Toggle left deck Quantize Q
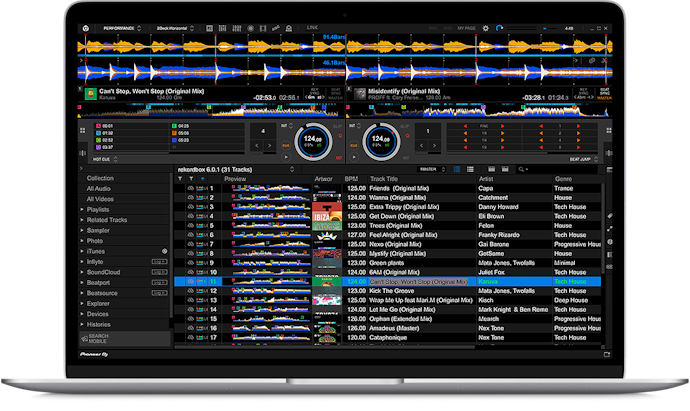Viewport: 690px width, 411px height. point(340,136)
